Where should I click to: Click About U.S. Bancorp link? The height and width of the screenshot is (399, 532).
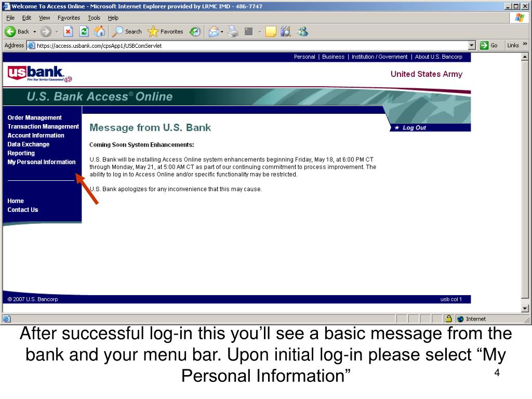tap(438, 57)
